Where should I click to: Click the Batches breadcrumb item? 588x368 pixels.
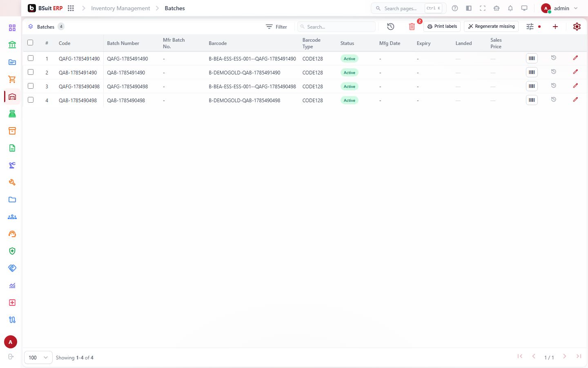(175, 8)
